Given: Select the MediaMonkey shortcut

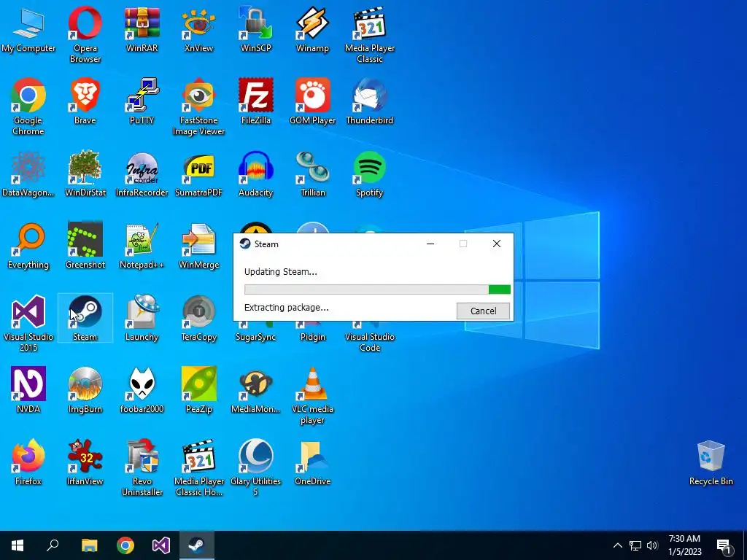Looking at the screenshot, I should point(256,391).
